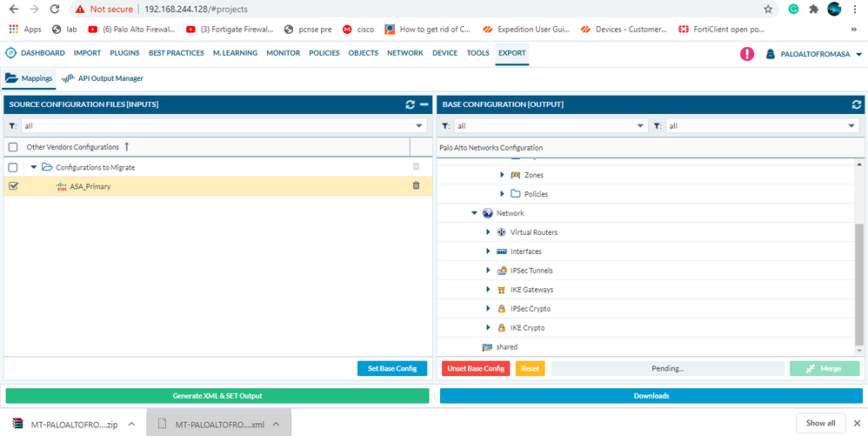Click the project user icon beside PALOALTOFROMASA
The image size is (868, 436).
point(770,54)
